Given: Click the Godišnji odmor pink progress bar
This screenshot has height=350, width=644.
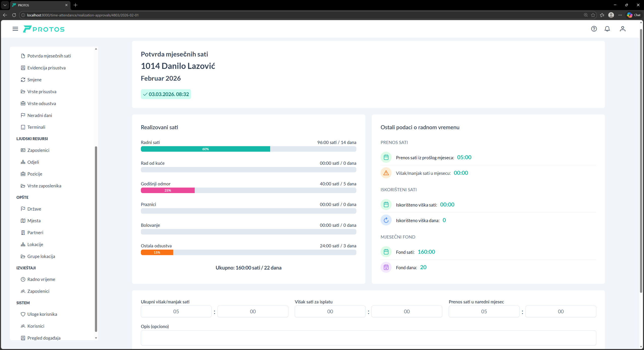Looking at the screenshot, I should tap(168, 191).
